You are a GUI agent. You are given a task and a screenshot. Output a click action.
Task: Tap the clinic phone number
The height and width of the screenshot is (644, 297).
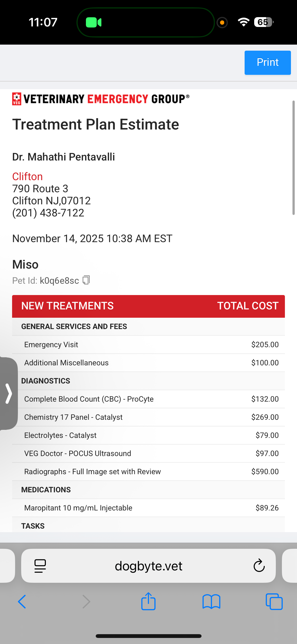tap(48, 213)
